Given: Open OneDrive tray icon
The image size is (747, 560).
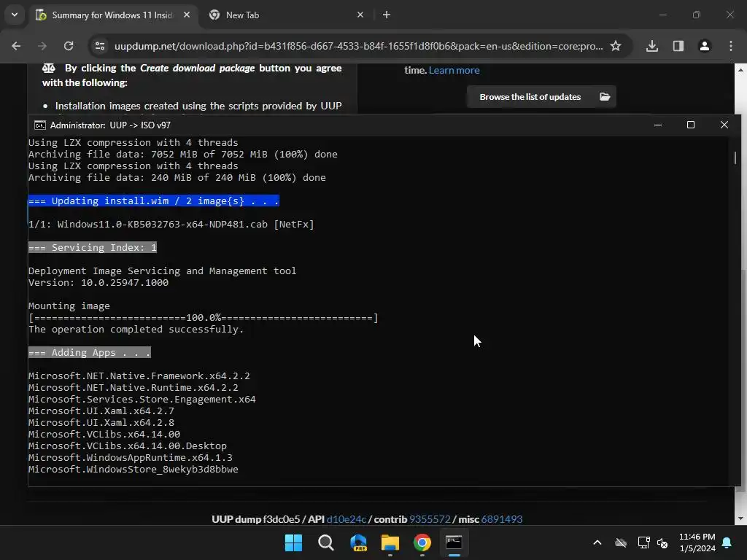Looking at the screenshot, I should coord(621,542).
